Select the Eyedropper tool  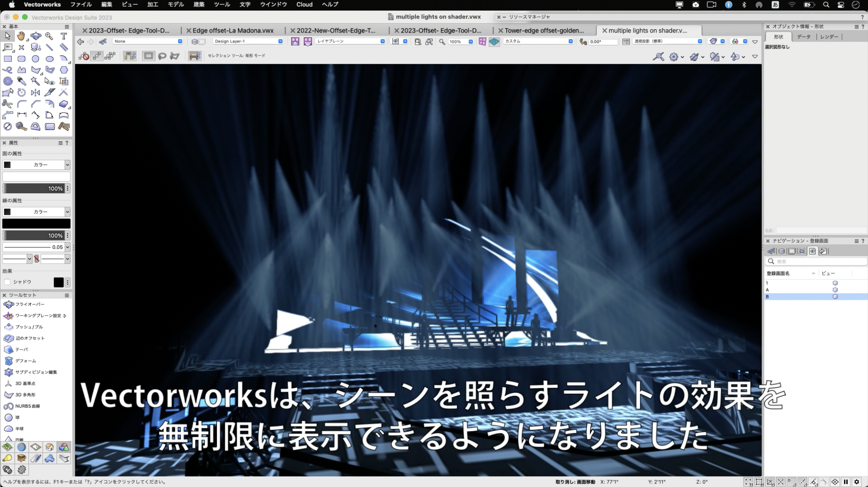pos(21,81)
